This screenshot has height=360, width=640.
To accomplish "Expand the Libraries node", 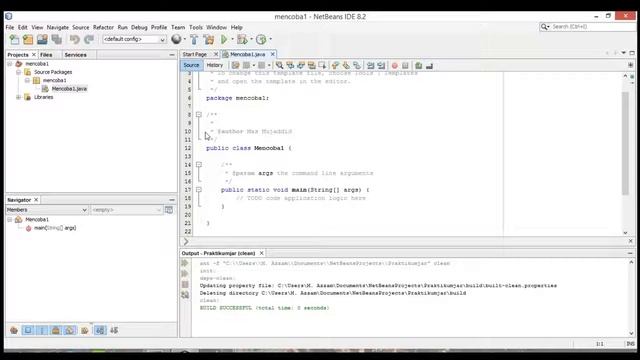I will coord(18,97).
